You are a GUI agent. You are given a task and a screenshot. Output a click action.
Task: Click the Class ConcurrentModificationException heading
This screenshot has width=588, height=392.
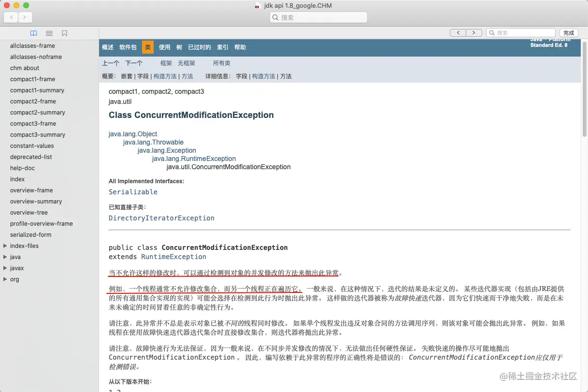coord(191,115)
